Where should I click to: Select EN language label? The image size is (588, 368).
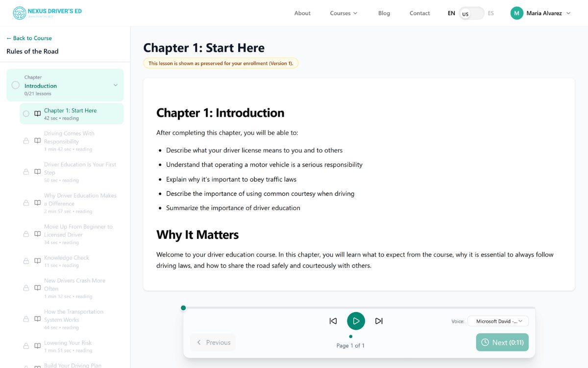pos(451,13)
